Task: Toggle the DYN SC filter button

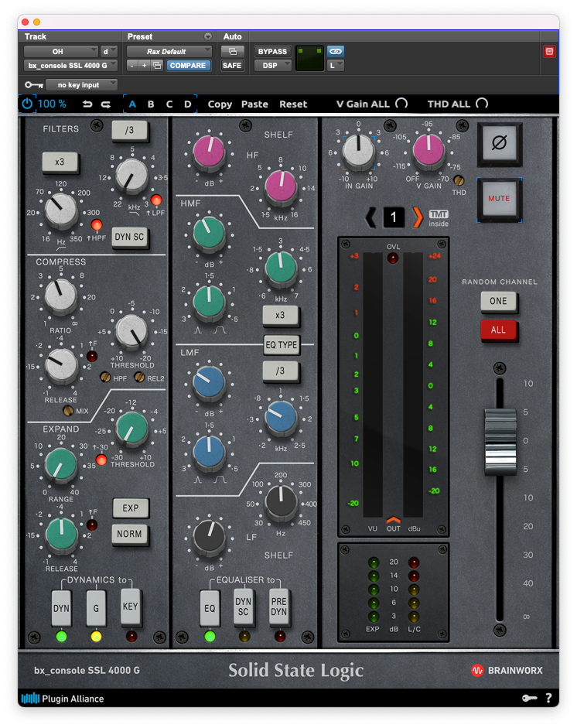Action: (129, 238)
